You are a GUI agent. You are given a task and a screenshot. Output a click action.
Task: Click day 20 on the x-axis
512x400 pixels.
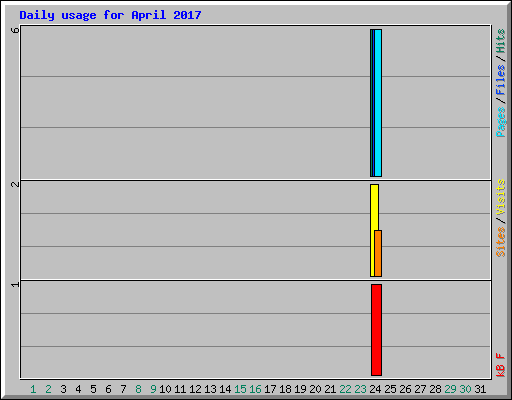pyautogui.click(x=315, y=389)
